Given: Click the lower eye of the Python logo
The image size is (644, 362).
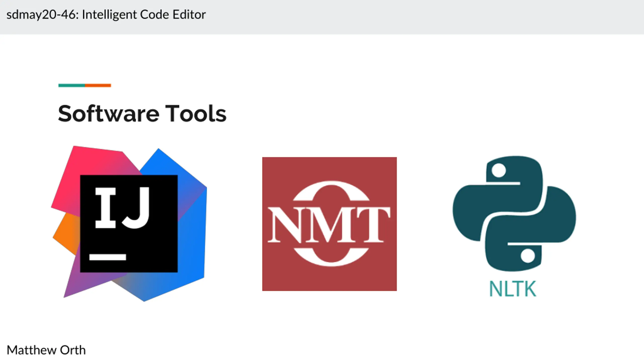Looking at the screenshot, I should (528, 256).
